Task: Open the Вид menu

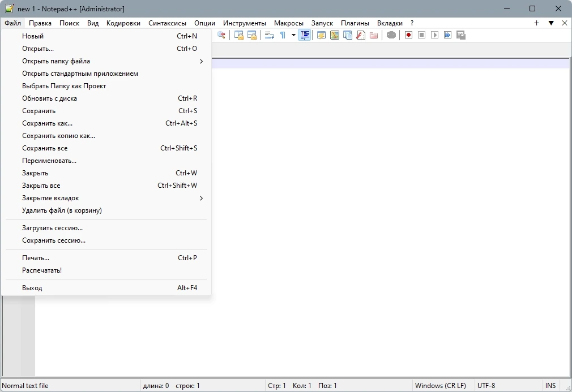Action: [93, 23]
